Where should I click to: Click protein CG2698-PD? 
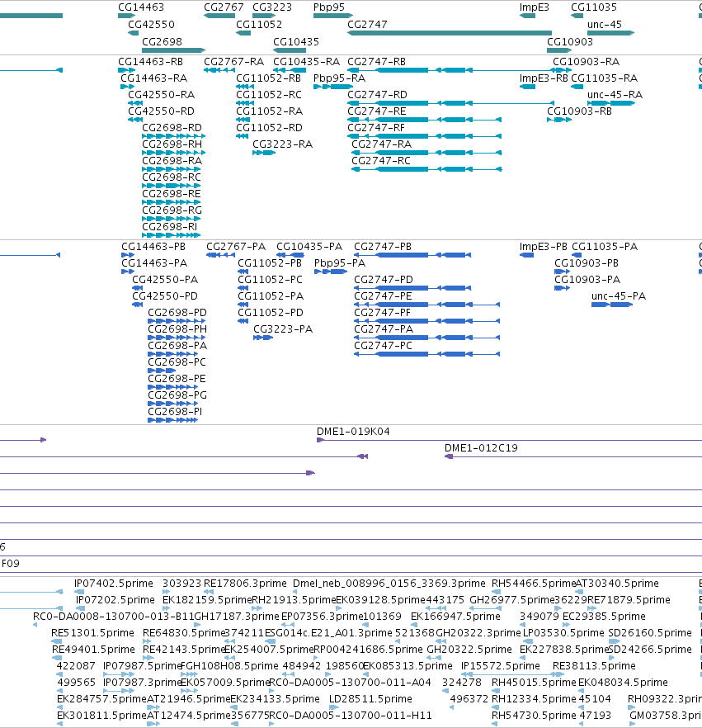pos(177,313)
